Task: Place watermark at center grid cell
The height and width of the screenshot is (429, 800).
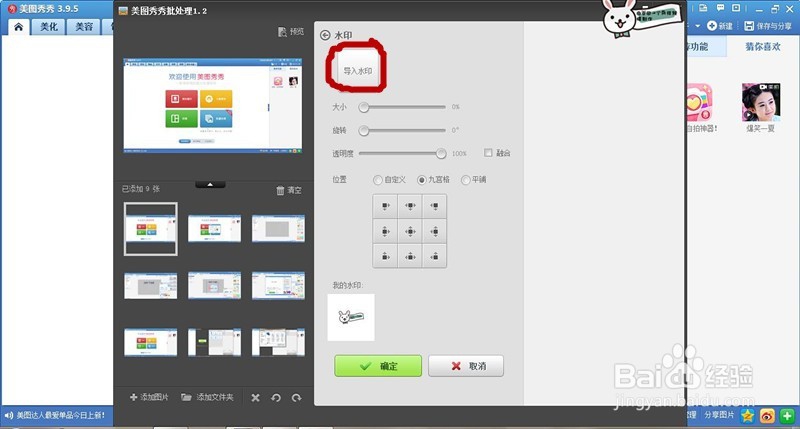Action: (410, 231)
